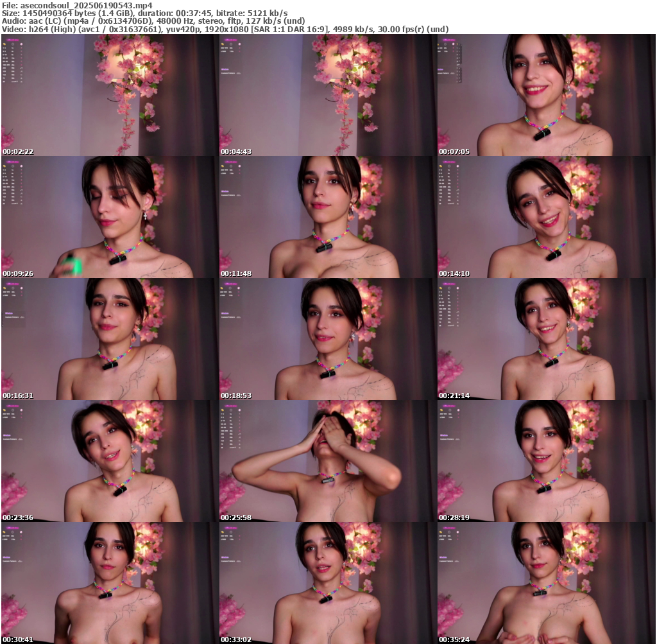Click the '00:23:36' timestamp label
This screenshot has height=644, width=657.
point(18,518)
